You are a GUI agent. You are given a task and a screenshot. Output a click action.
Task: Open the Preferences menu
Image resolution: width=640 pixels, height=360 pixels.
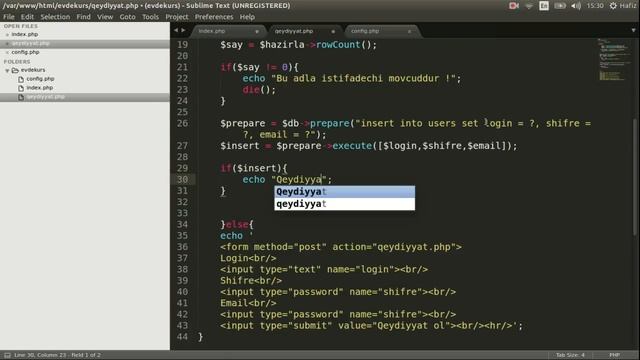tap(214, 17)
